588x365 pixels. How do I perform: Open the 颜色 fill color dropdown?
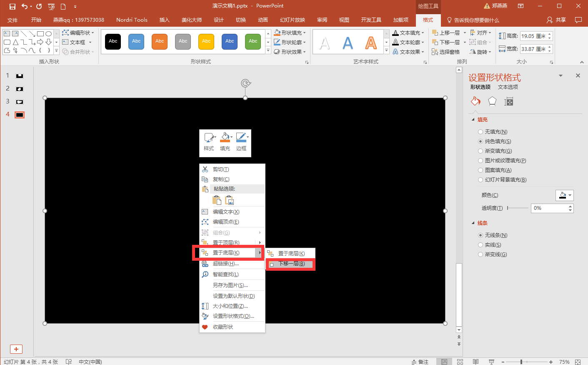[x=565, y=195]
